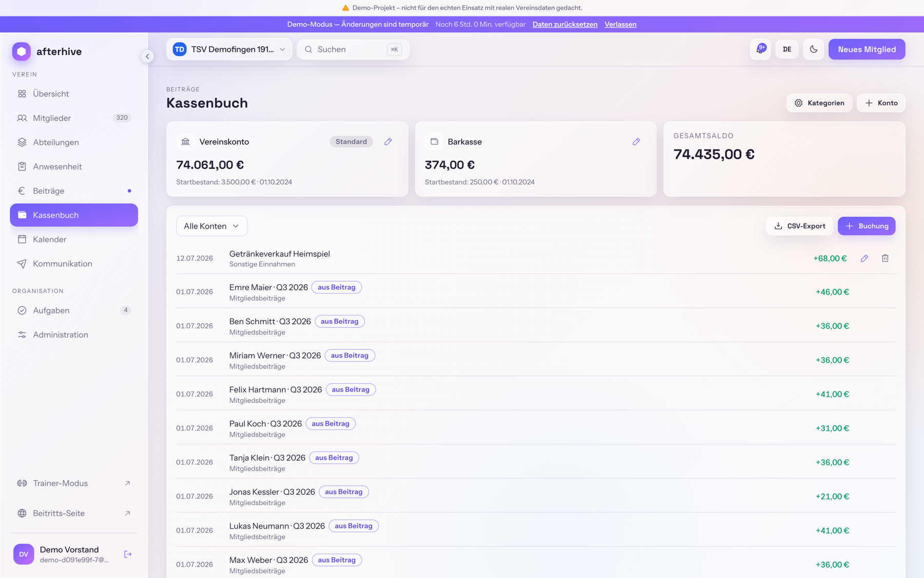924x578 pixels.
Task: Click the Barkasse balance 374,00 €
Action: (449, 165)
